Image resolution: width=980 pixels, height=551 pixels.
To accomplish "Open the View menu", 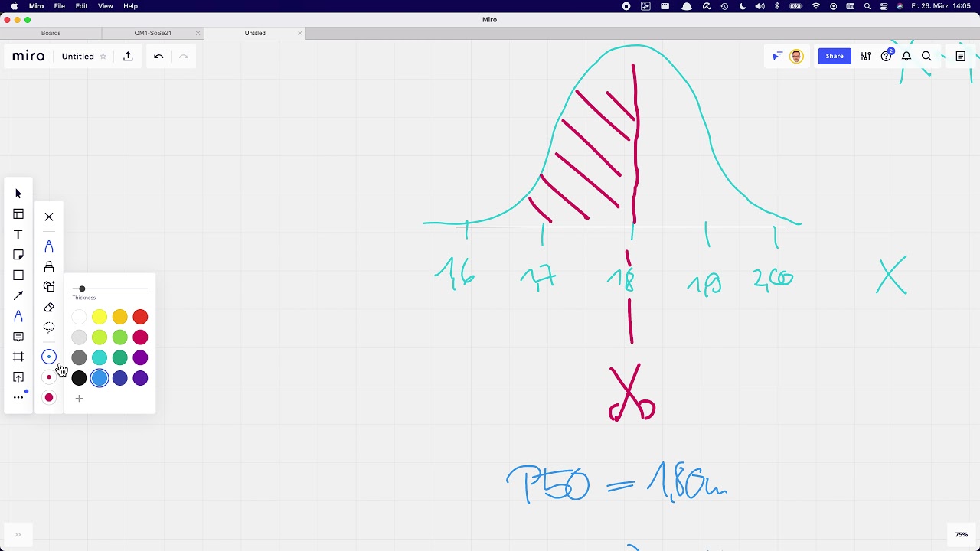I will (x=106, y=6).
